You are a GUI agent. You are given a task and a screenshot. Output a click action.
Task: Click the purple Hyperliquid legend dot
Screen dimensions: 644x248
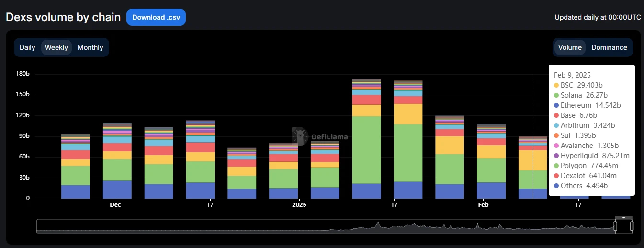(556, 156)
